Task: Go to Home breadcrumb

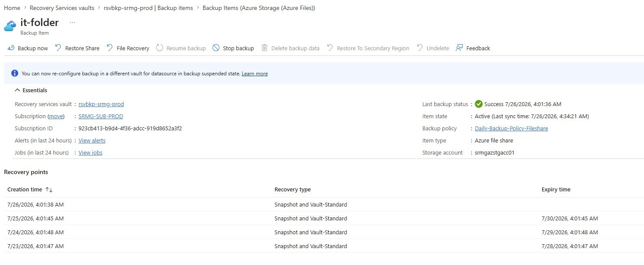Action: pos(12,8)
